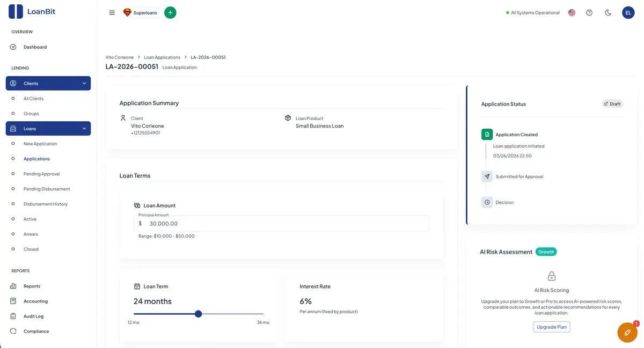Click the Loan Term slider handle
The image size is (644, 348).
coord(198,314)
